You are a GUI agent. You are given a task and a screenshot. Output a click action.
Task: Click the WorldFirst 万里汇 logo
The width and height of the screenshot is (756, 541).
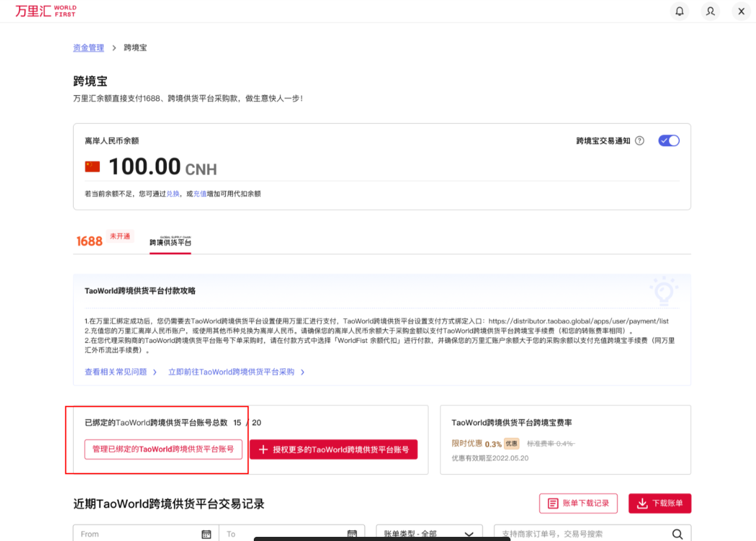[x=45, y=11]
